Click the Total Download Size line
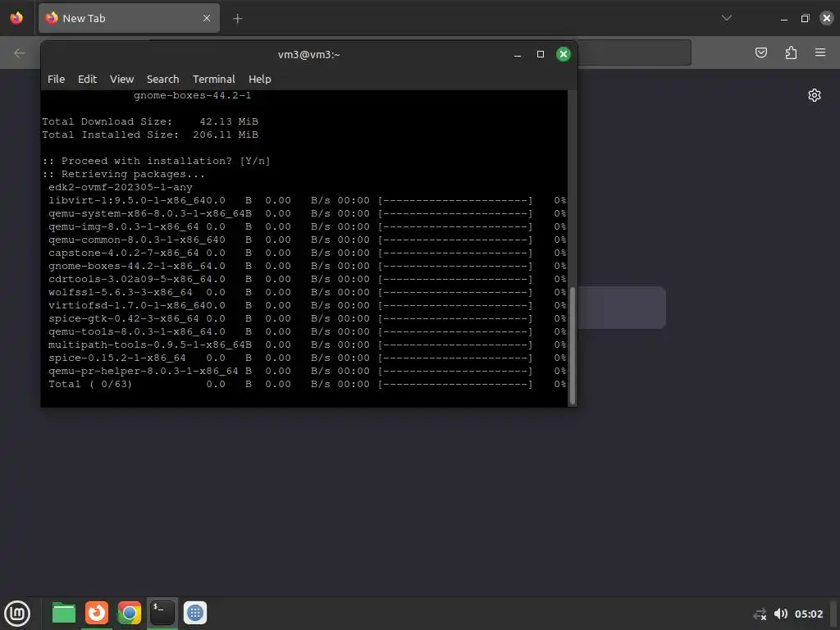The image size is (840, 630). (150, 121)
